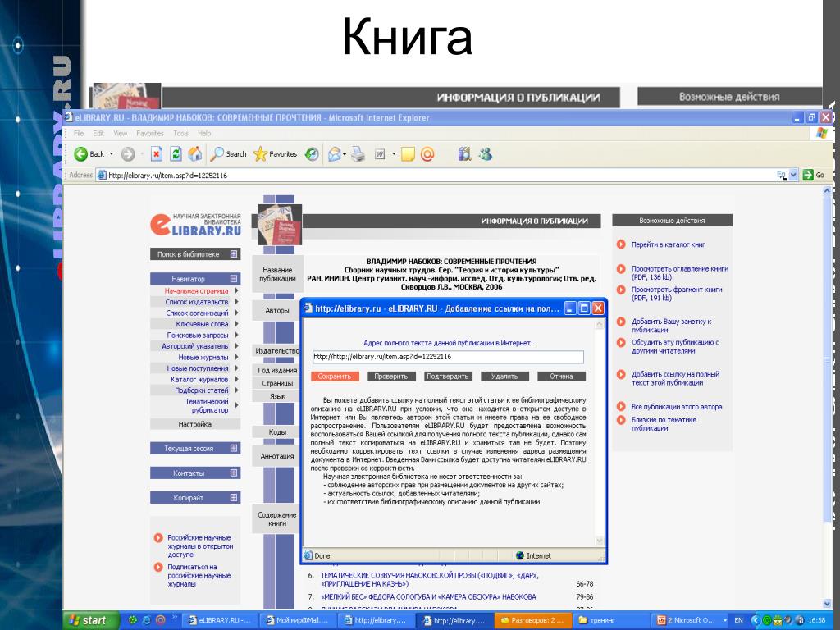Open the Home page icon

(195, 154)
